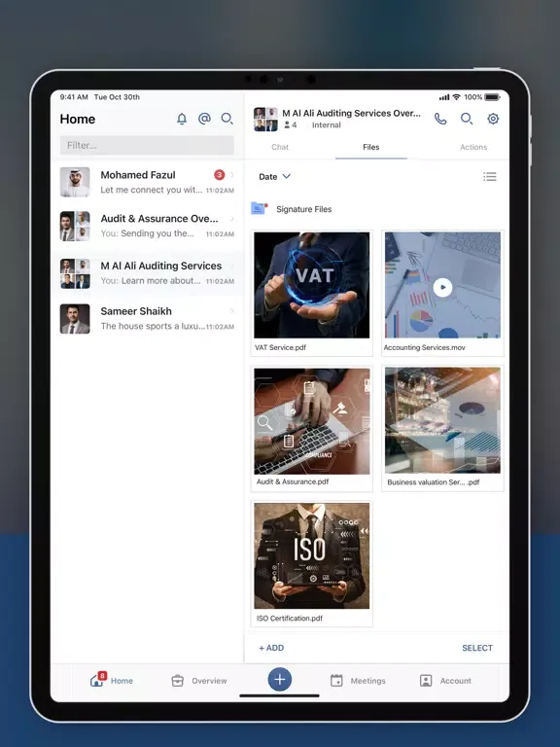Open Business valuation Services pdf thumbnail
The height and width of the screenshot is (747, 560).
click(442, 420)
